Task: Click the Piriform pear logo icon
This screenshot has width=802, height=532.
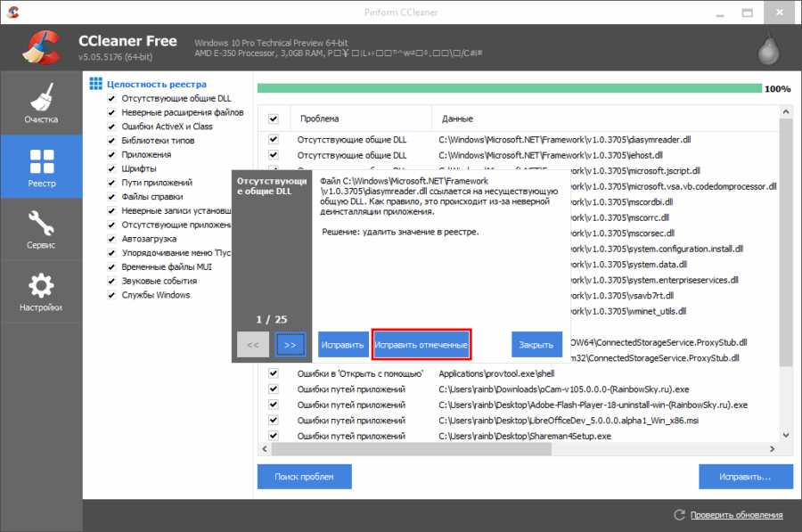Action: tap(768, 50)
